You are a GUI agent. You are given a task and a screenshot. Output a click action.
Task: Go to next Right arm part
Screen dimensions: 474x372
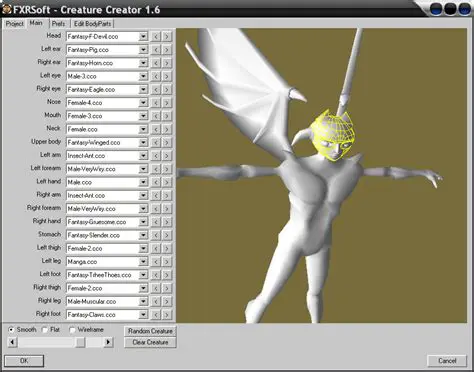pyautogui.click(x=166, y=195)
